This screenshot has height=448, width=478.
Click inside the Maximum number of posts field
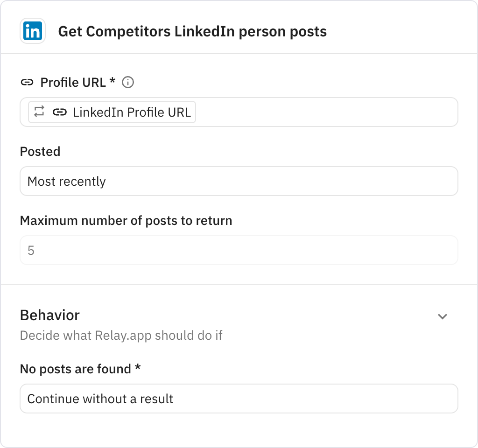click(x=239, y=250)
